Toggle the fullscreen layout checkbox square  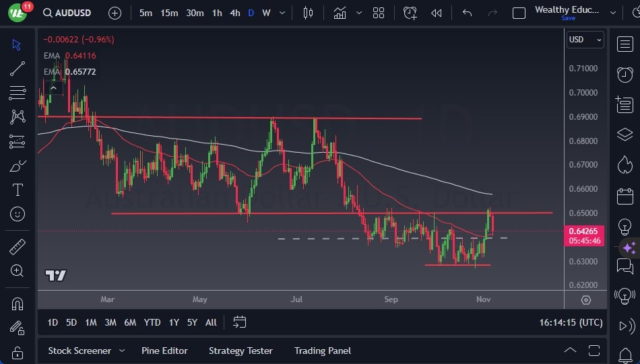pos(519,13)
